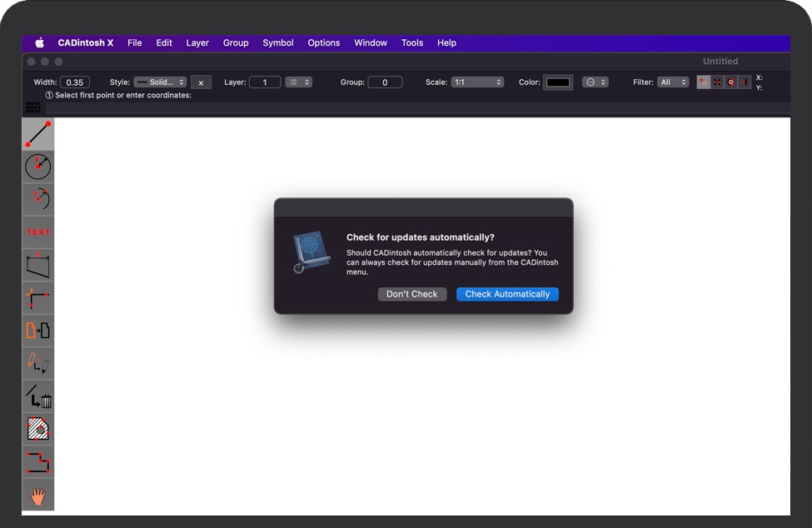This screenshot has width=812, height=528.
Task: Select the Circle by radius tool
Action: point(37,167)
